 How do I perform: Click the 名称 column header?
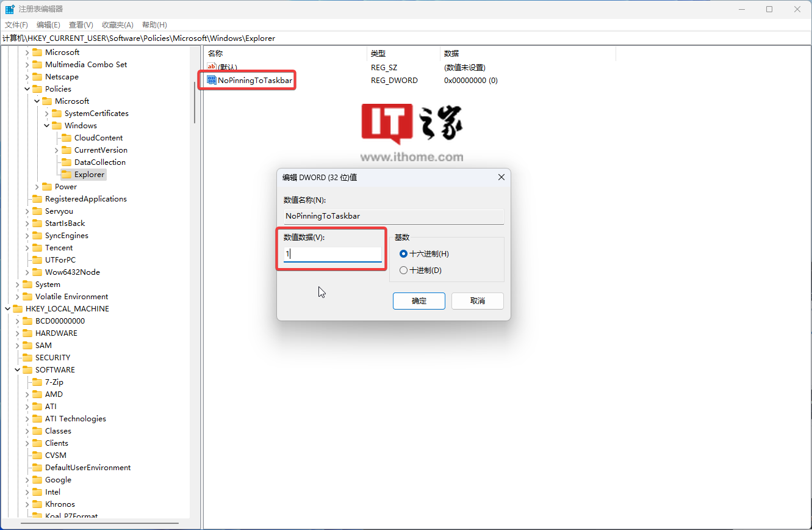point(216,54)
